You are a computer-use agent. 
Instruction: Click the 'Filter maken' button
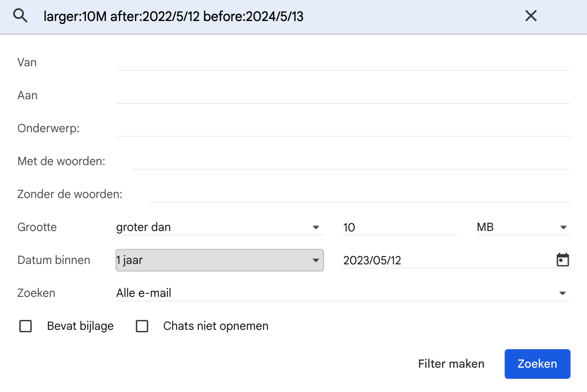click(x=451, y=364)
